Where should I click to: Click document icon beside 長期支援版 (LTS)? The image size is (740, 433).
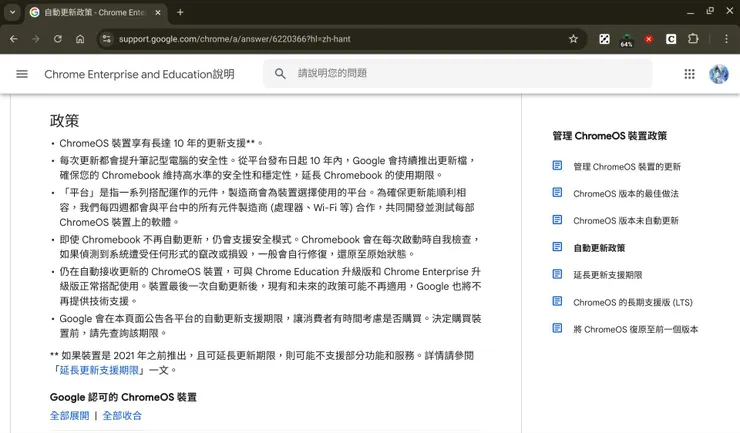point(557,301)
